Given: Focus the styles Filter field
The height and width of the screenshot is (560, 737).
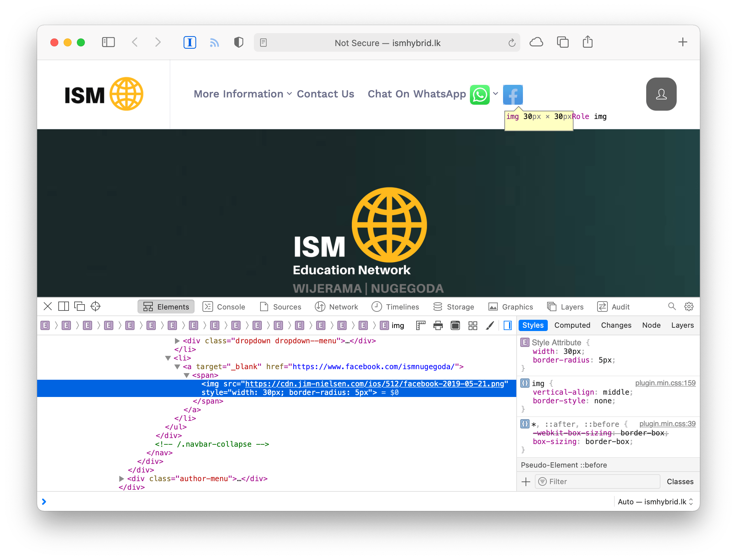Looking at the screenshot, I should (x=597, y=482).
